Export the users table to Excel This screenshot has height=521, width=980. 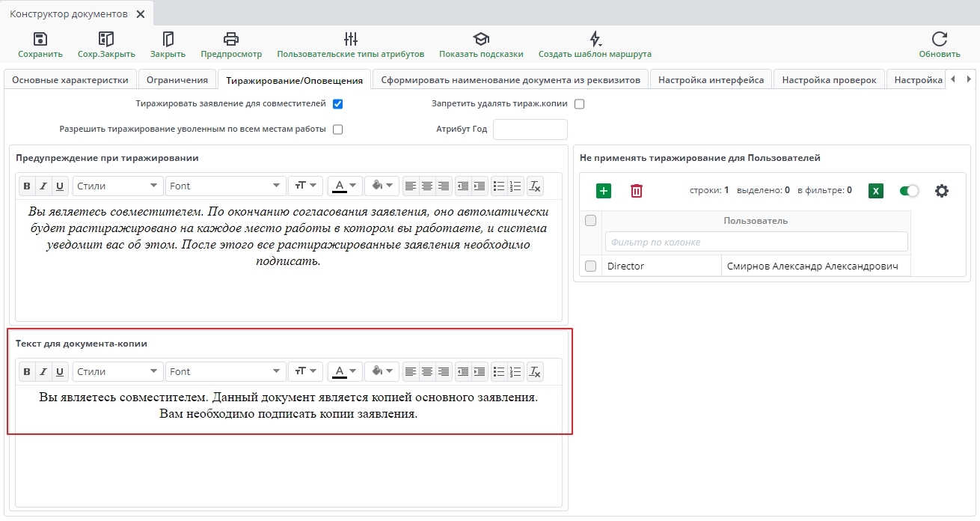point(875,191)
